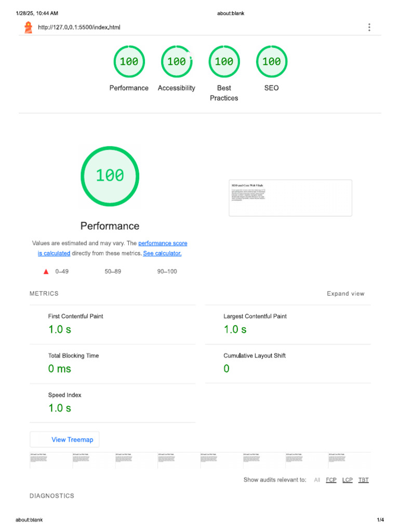
Task: Click the Speed Index metric
Action: (113, 403)
